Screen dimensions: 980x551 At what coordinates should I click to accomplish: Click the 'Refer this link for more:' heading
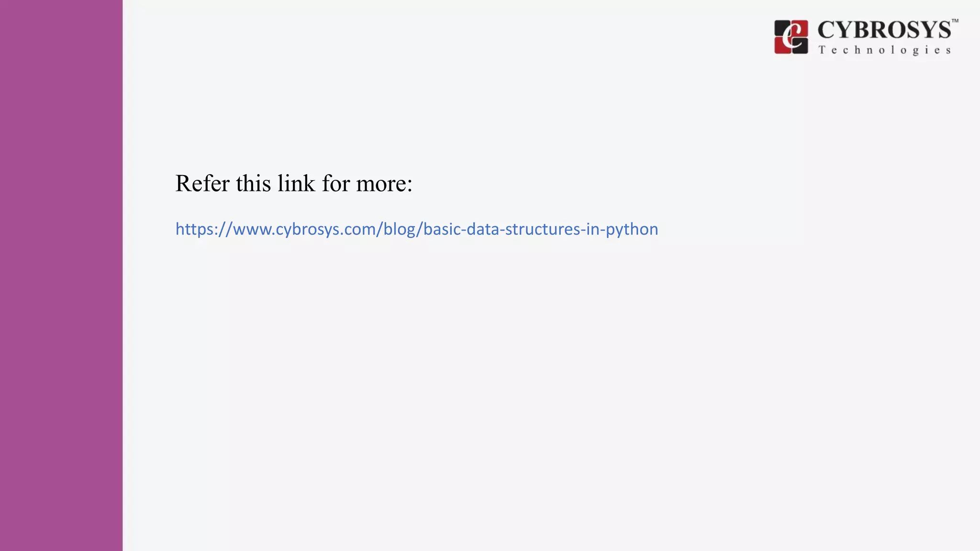pos(294,184)
